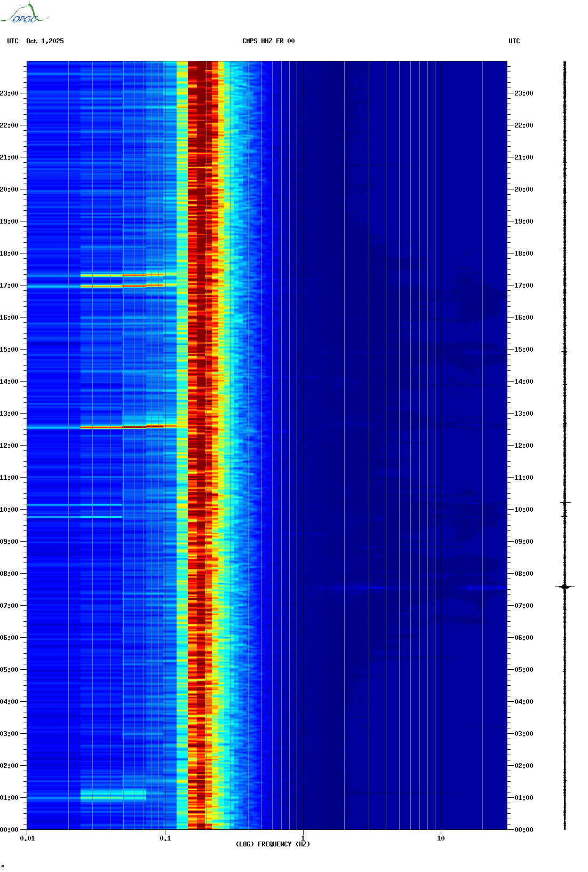The height and width of the screenshot is (872, 588).
Task: Click the 1 Hz frequency axis label
Action: (x=303, y=838)
